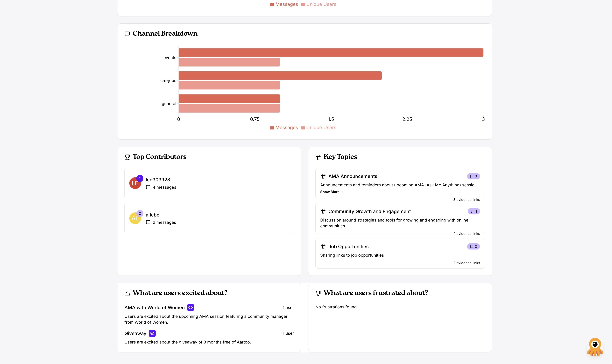The image size is (612, 364).
Task: Click the trophy icon beside Top Contributors
Action: 127,157
